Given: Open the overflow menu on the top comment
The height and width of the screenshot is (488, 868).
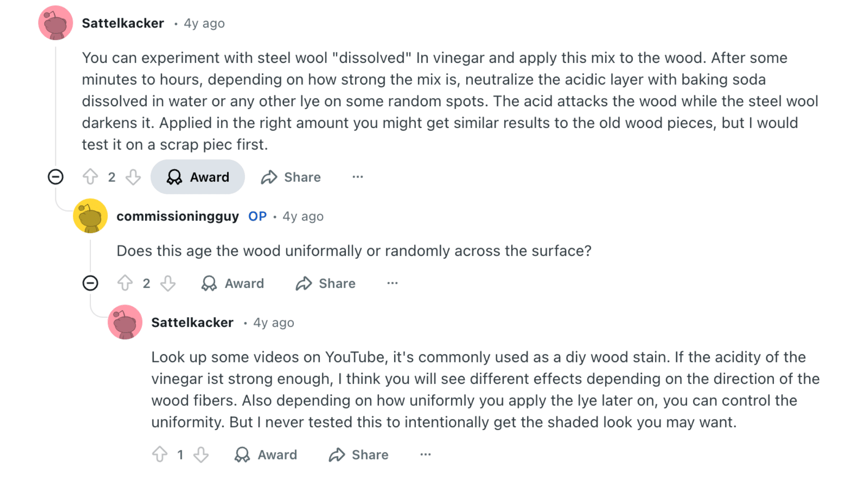Looking at the screenshot, I should [358, 177].
